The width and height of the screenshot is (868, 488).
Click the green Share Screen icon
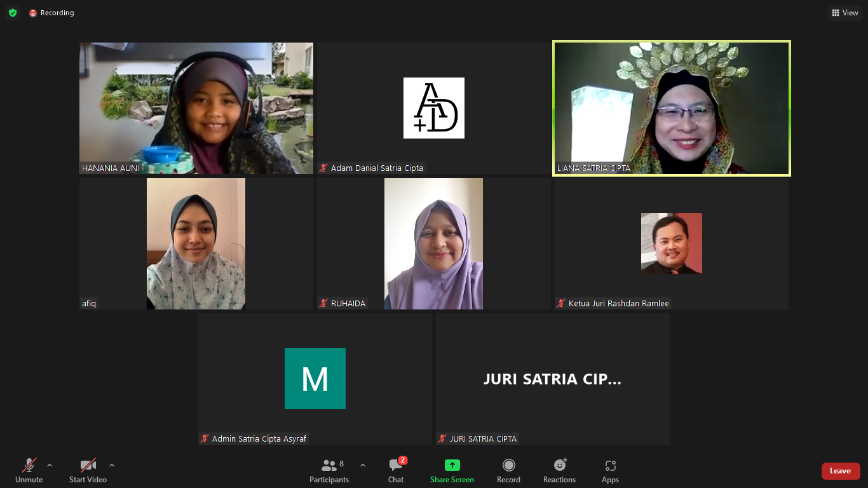[452, 465]
